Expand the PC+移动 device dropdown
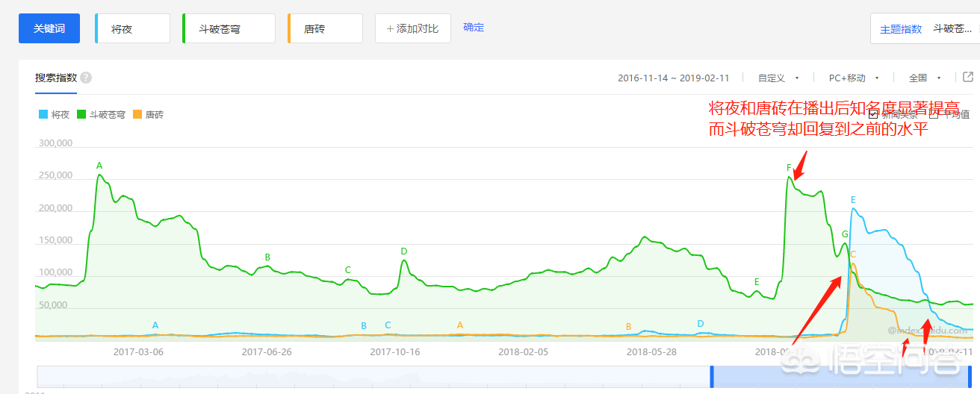Image resolution: width=980 pixels, height=394 pixels. (x=854, y=78)
